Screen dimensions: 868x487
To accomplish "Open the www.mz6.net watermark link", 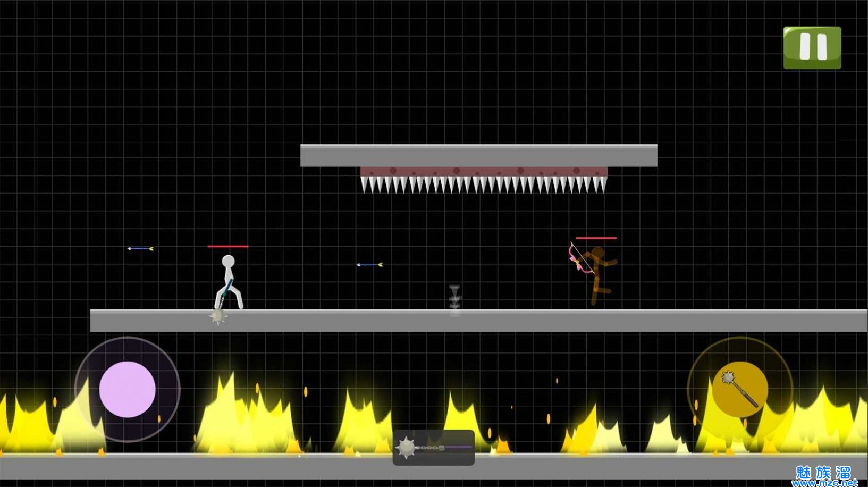I will (x=824, y=483).
